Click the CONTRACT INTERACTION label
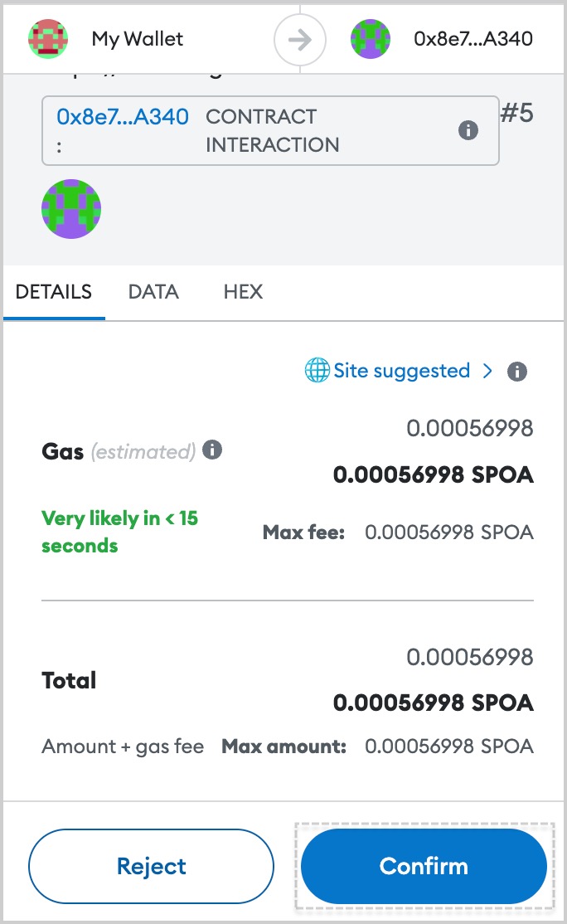This screenshot has width=567, height=924. click(272, 130)
